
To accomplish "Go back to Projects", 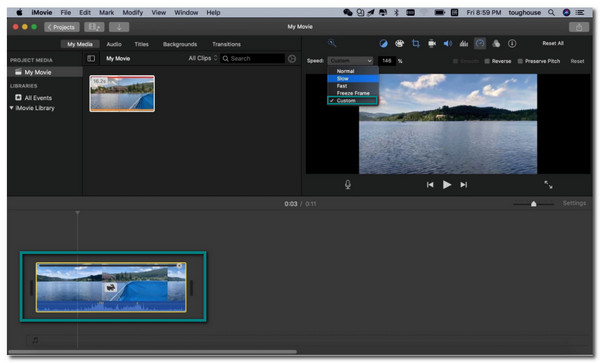I will (62, 27).
